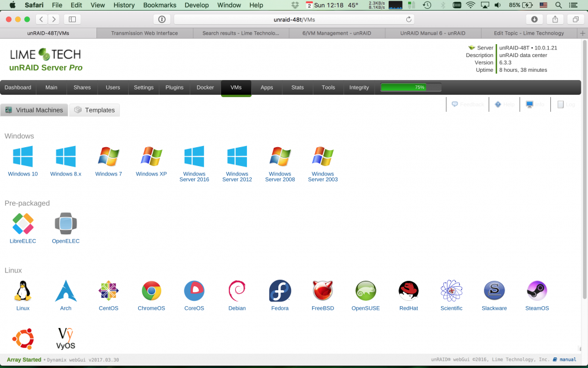Pick the Windows 7 template icon

pos(108,156)
